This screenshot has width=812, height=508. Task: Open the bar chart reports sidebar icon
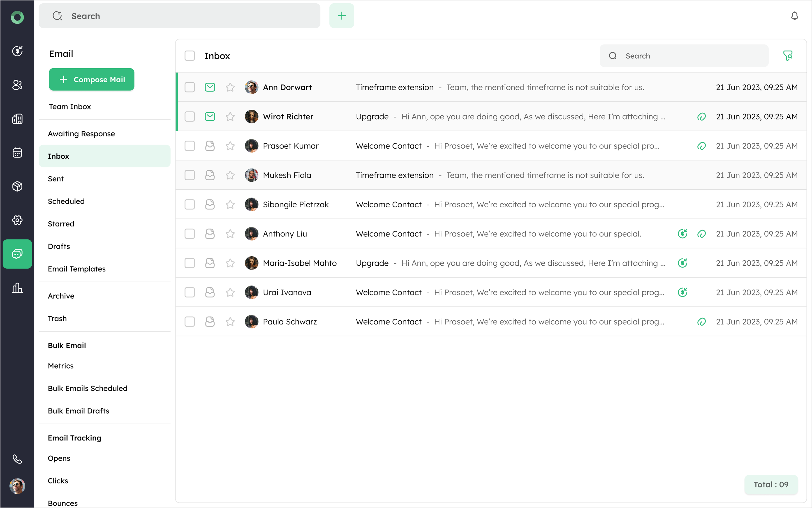tap(17, 288)
